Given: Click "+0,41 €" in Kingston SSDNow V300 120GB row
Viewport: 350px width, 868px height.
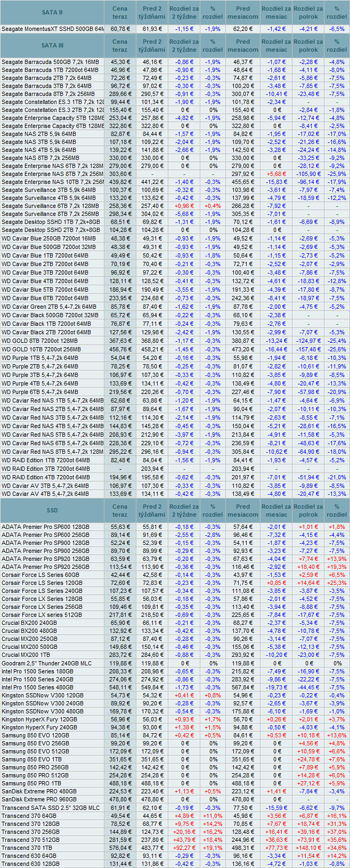Looking at the screenshot, I should tap(184, 695).
